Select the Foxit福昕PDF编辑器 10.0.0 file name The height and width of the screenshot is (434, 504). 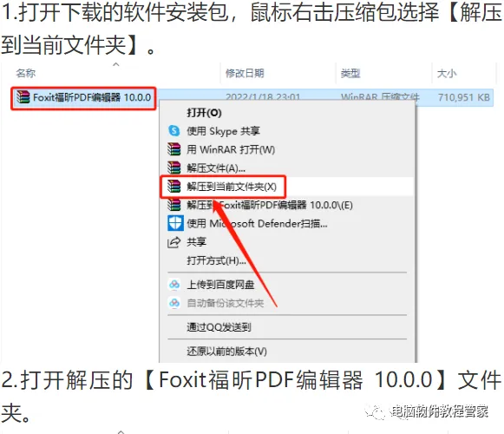click(x=92, y=97)
